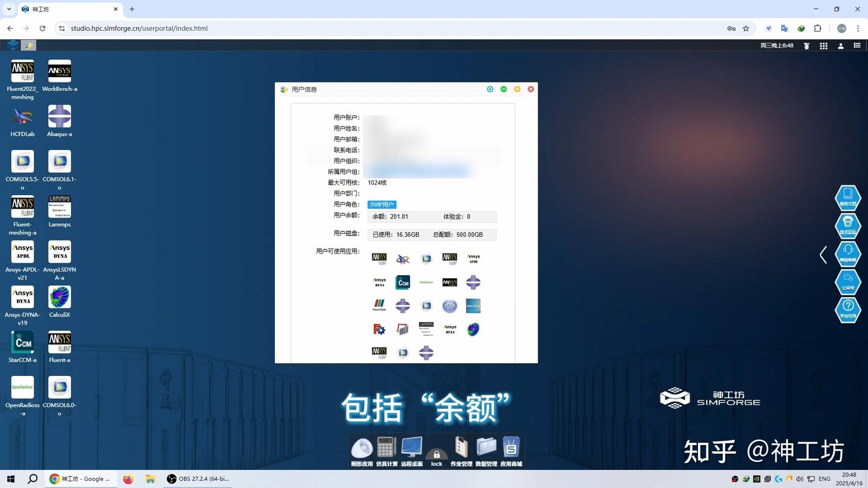Click the 总配额 500.00GB quota text

(458, 235)
